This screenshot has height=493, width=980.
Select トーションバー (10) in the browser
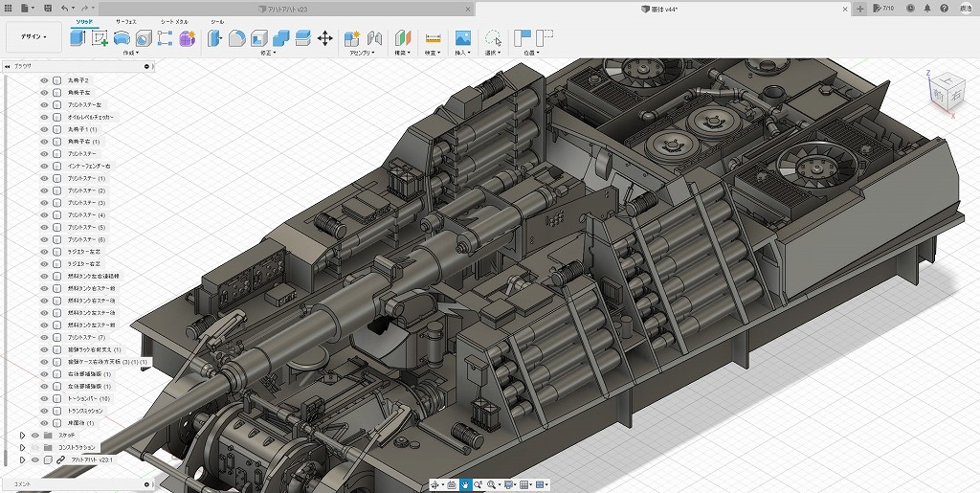pos(90,398)
